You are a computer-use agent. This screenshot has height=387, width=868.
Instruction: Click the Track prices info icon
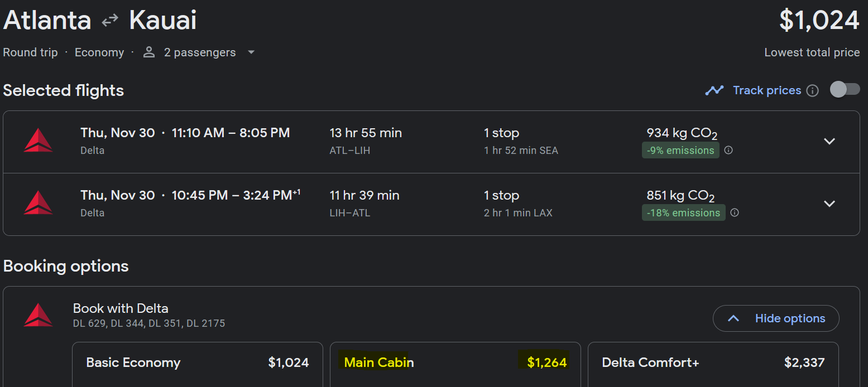(x=813, y=90)
